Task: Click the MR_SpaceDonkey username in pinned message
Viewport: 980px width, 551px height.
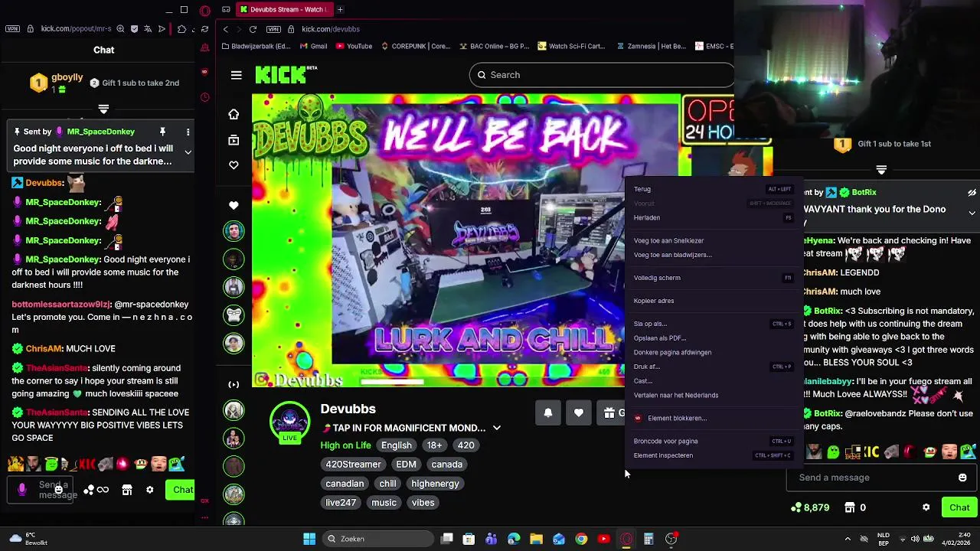Action: 100,132
